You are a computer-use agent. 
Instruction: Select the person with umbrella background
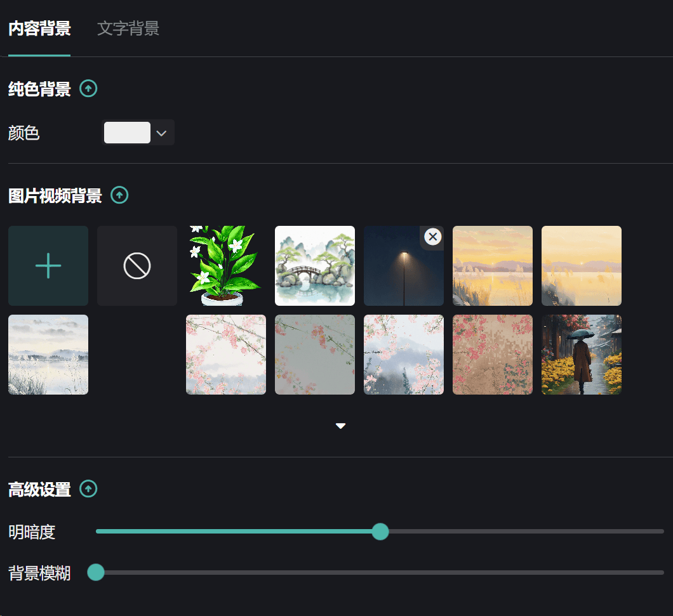pyautogui.click(x=582, y=355)
